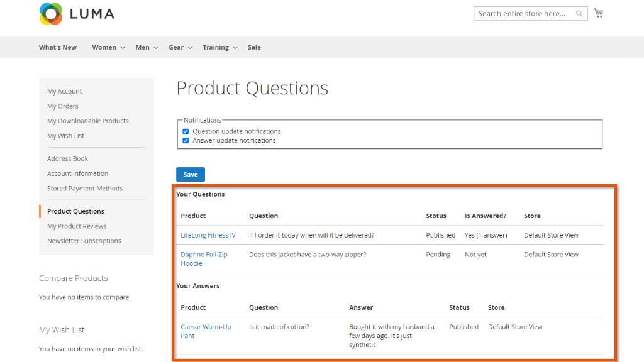Click the Notifications legend label
The image size is (644, 362).
tap(203, 120)
